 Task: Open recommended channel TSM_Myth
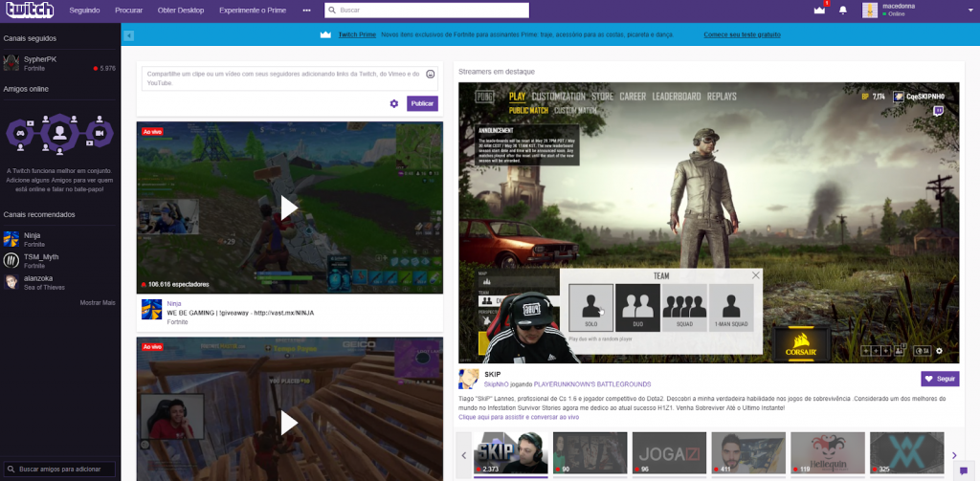[59, 260]
